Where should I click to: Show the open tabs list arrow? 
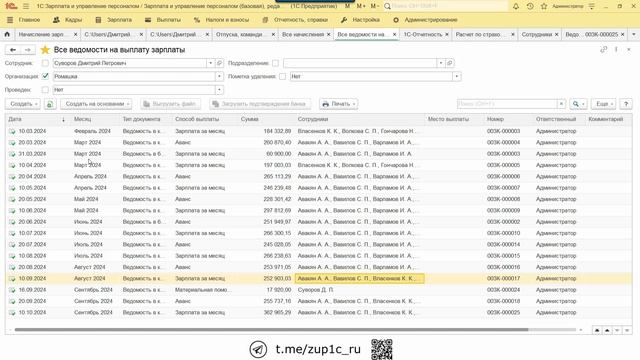(633, 35)
